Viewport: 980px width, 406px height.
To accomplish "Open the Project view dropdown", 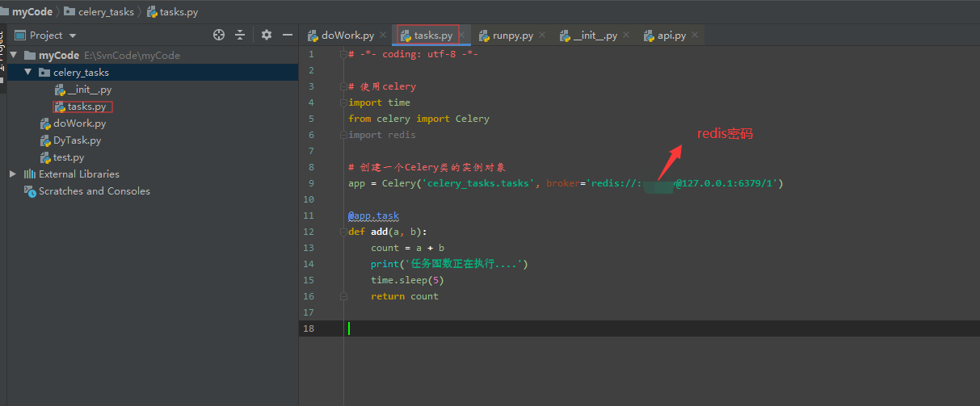I will pos(73,36).
